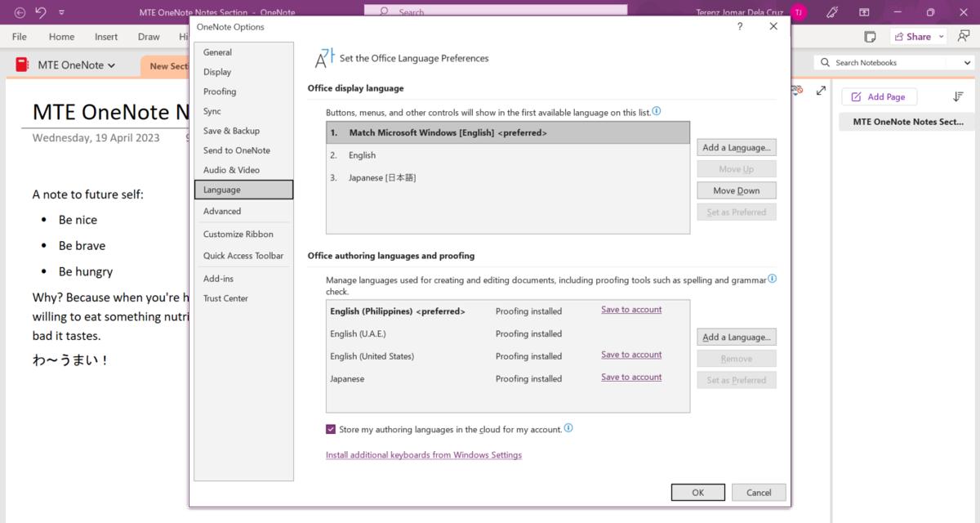Sort pages using the sort icon
980x523 pixels.
(958, 96)
